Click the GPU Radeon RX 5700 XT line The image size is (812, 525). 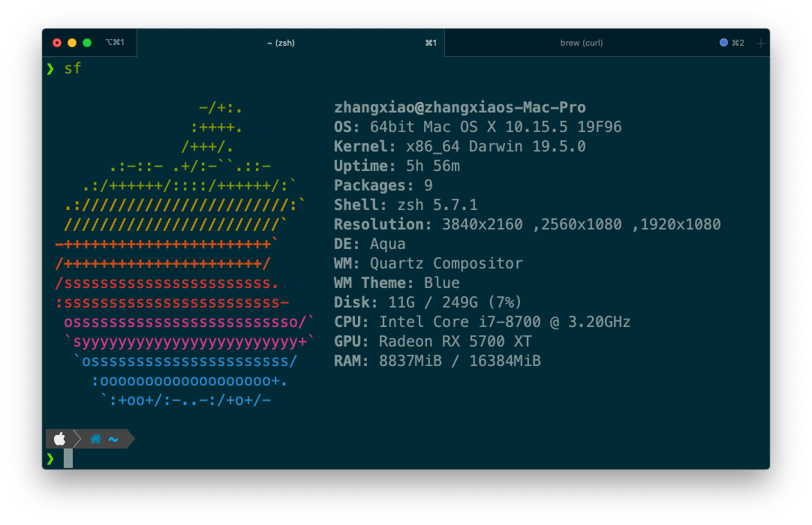pyautogui.click(x=432, y=341)
